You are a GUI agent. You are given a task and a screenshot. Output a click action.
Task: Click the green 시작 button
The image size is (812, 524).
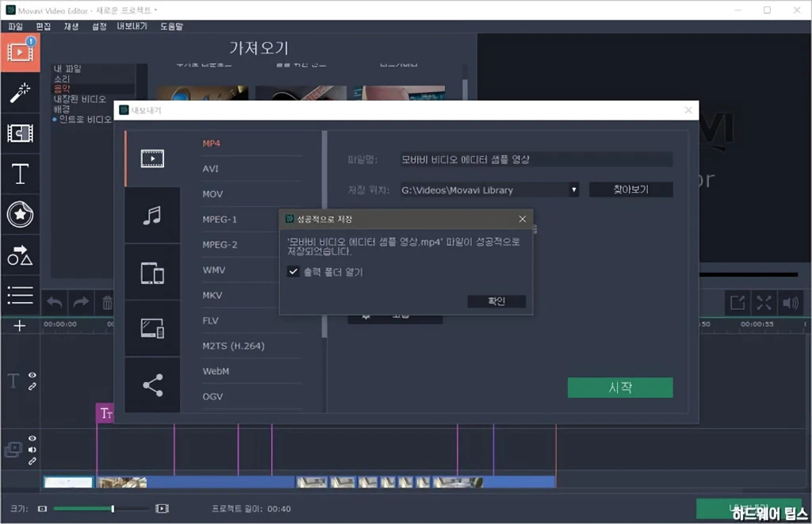point(620,388)
